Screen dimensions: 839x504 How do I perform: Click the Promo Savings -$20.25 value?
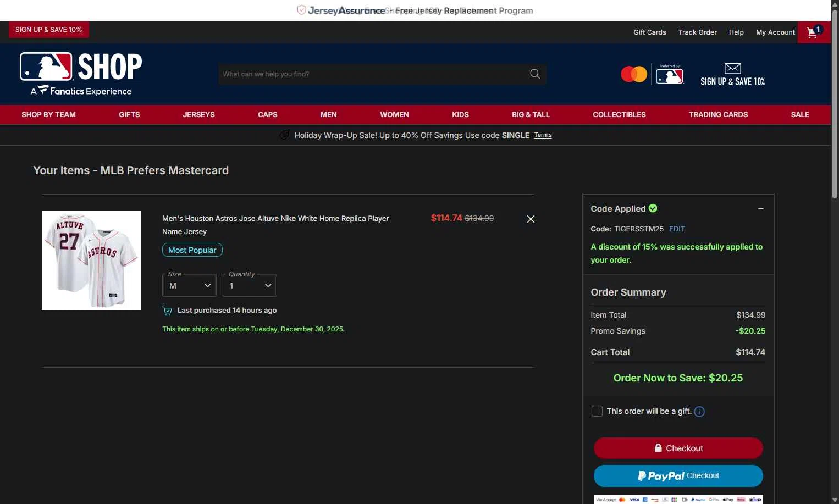coord(750,331)
